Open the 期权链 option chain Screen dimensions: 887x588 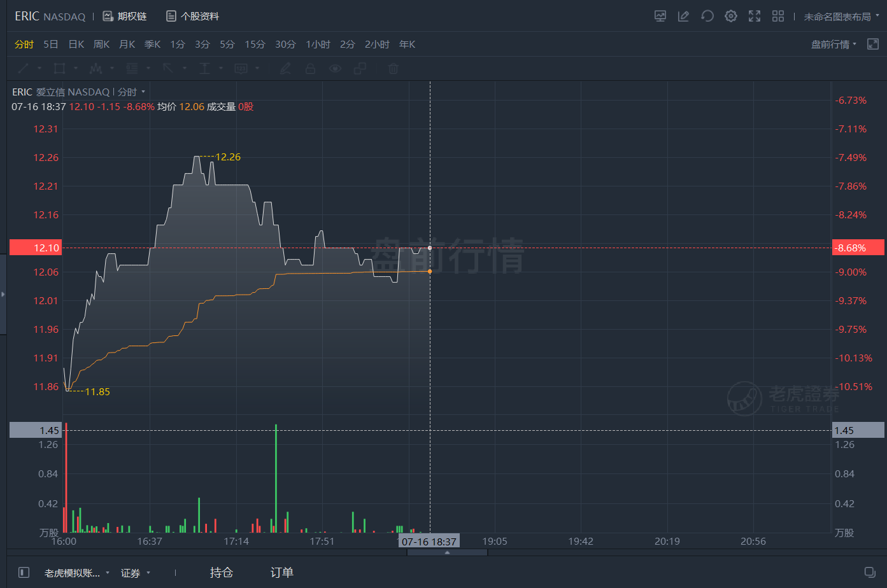click(x=132, y=16)
